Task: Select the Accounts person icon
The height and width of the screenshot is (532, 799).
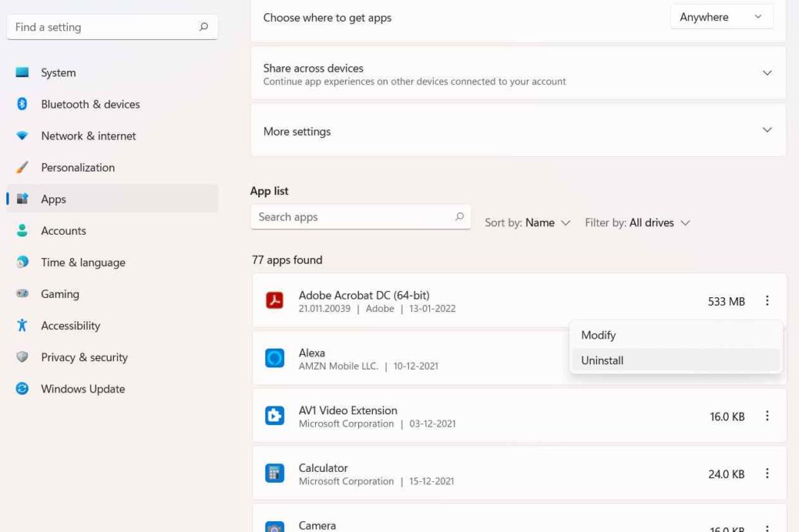Action: [22, 230]
